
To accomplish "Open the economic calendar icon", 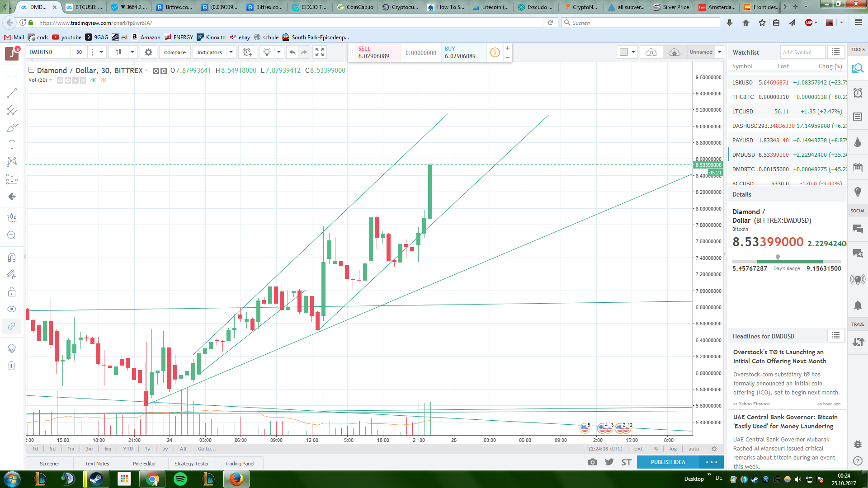I will pos(858,167).
